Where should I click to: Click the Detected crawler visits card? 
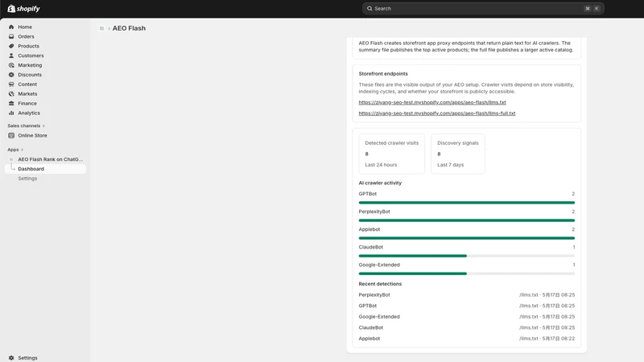[x=391, y=154]
